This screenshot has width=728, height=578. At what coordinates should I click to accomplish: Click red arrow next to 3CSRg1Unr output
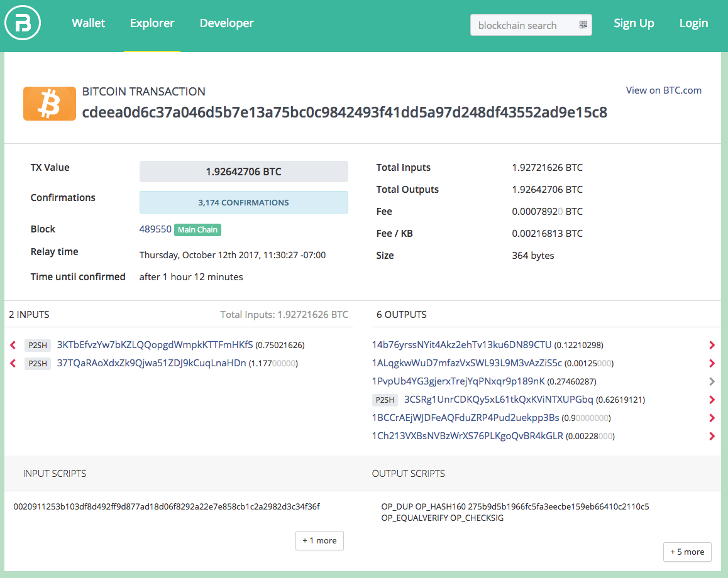tap(712, 400)
